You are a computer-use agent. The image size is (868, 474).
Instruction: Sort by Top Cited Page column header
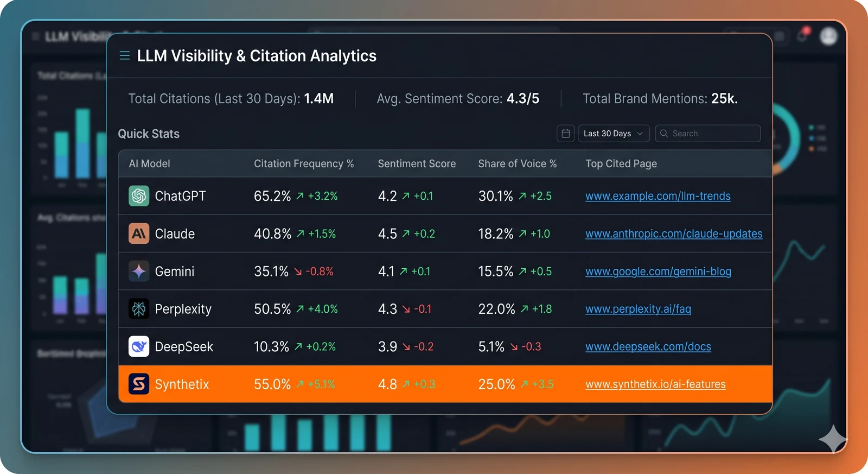(x=621, y=163)
